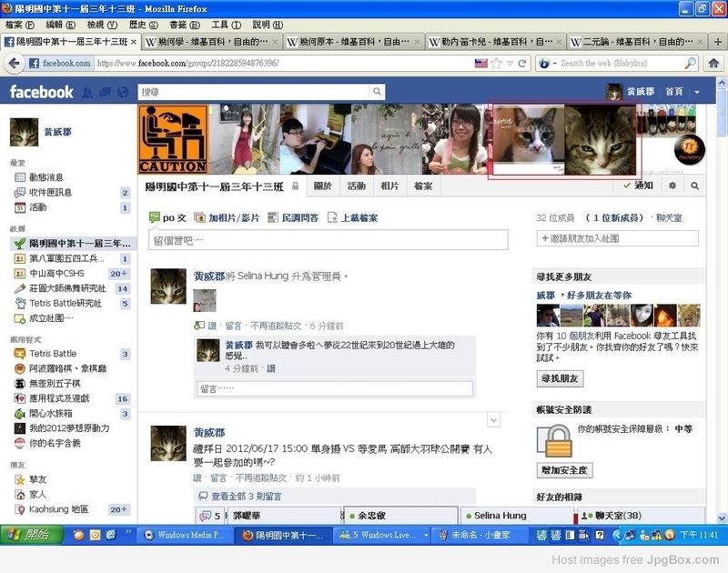
Task: Click the group search magnifier icon
Action: point(694,186)
